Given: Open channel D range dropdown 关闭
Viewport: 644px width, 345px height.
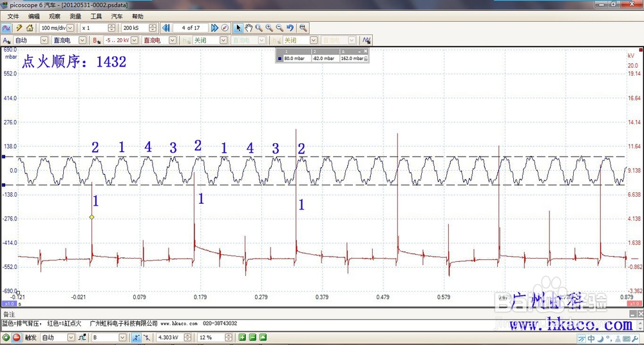Looking at the screenshot, I should pos(300,40).
